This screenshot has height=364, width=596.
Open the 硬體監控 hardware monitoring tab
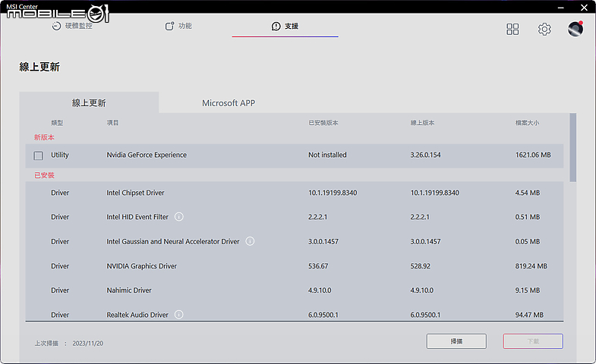coord(72,26)
